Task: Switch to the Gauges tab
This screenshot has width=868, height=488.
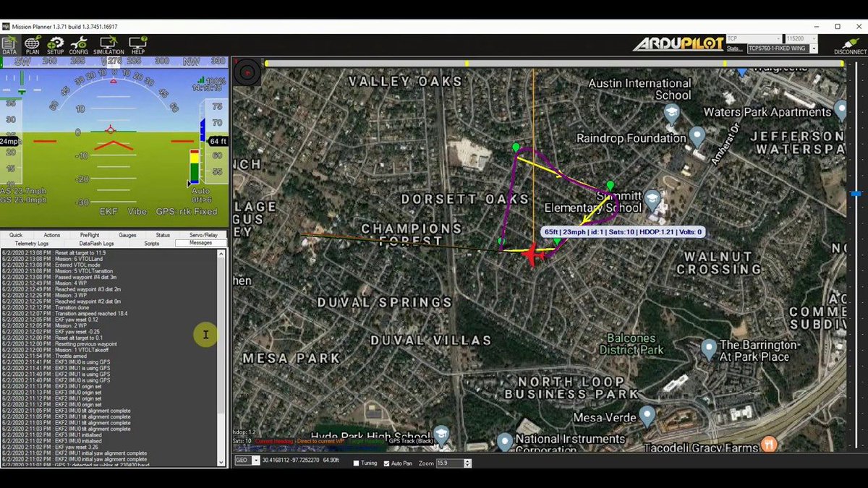Action: click(x=127, y=235)
